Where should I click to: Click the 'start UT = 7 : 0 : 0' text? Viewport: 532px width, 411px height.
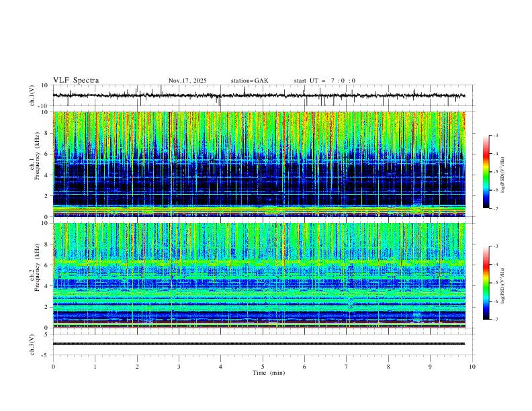324,81
